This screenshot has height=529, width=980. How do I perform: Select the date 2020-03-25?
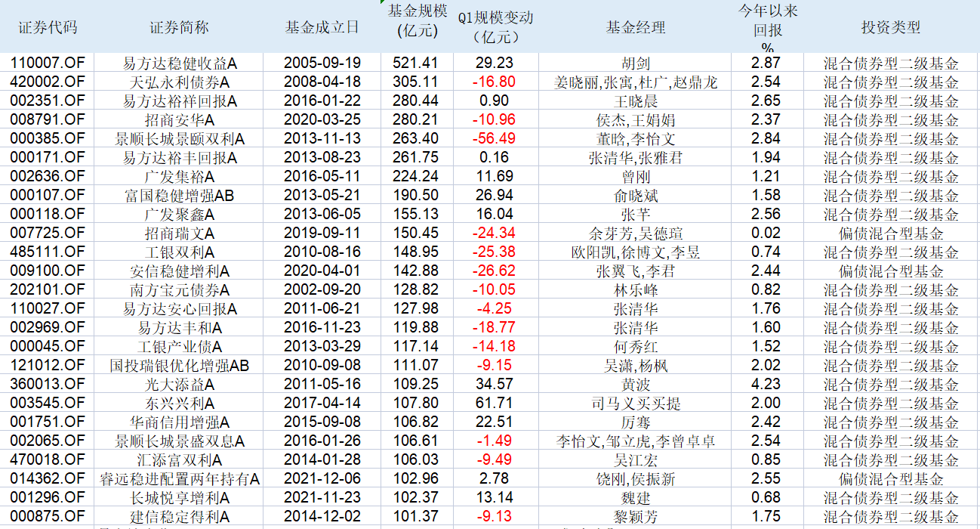[x=322, y=119]
